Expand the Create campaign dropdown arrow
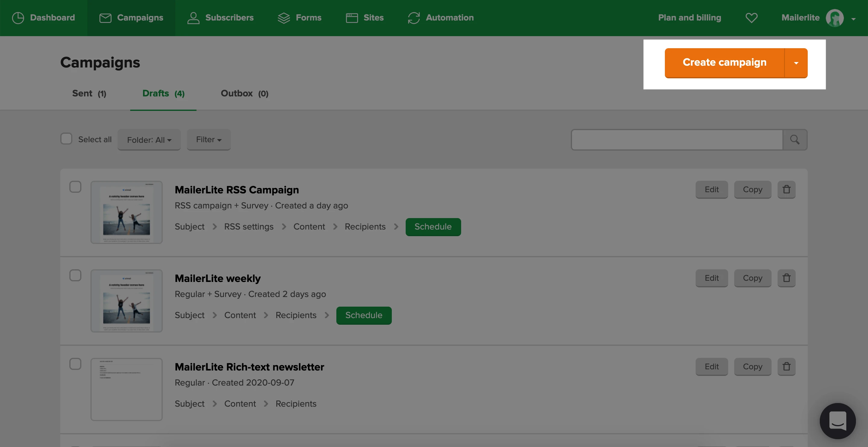Screen dimensions: 868x447 point(796,63)
